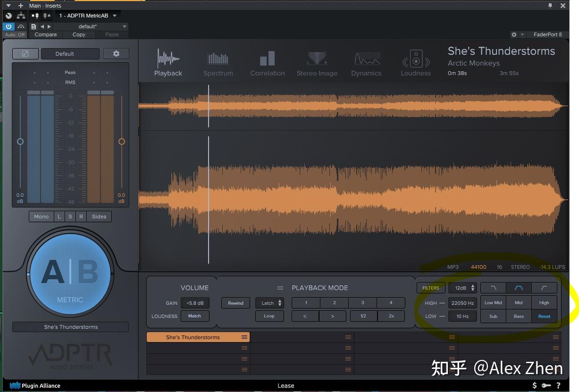Open the 12dB filter slope dropdown
Screen dimensions: 579x392
click(x=462, y=288)
